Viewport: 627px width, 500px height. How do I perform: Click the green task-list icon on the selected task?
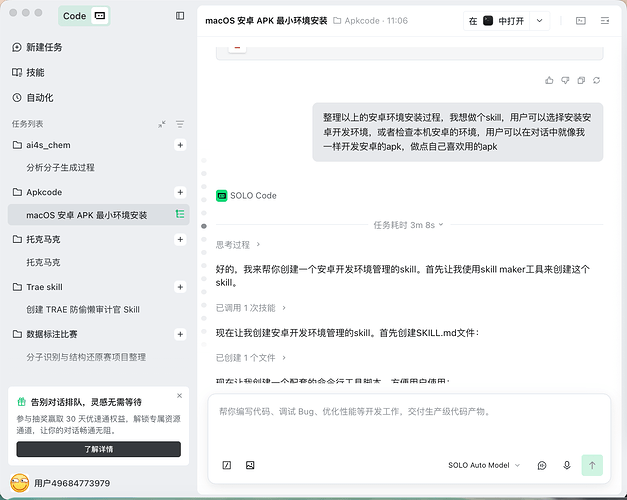click(x=180, y=214)
